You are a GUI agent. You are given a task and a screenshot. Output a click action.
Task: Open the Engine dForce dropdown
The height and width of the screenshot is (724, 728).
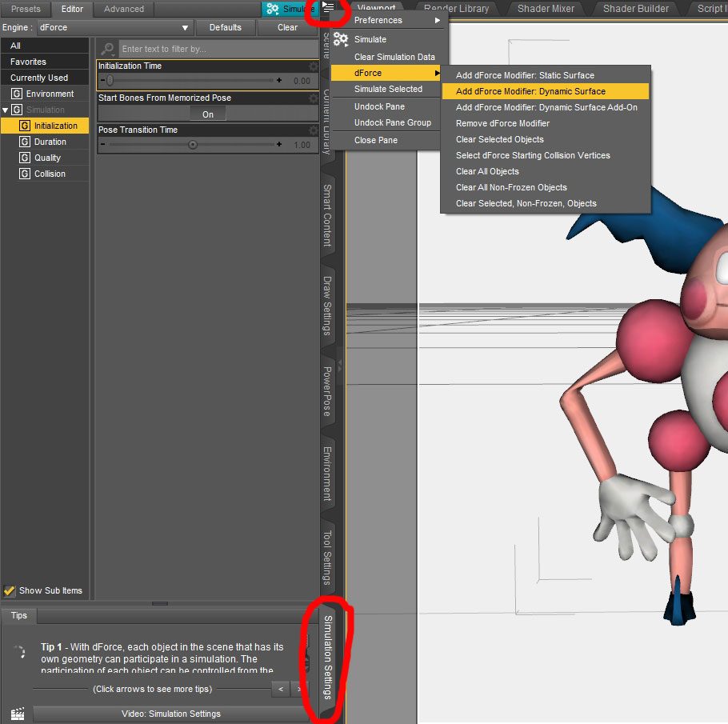tap(115, 28)
